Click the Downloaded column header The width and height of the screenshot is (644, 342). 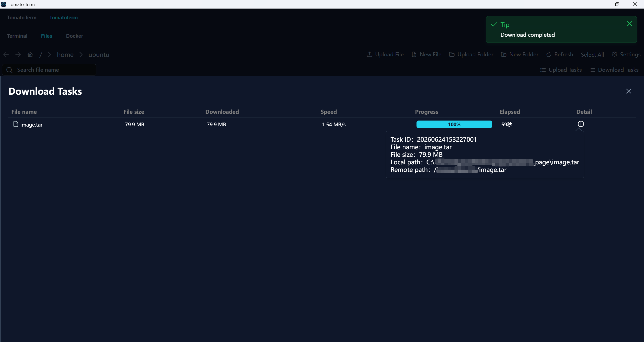[222, 112]
